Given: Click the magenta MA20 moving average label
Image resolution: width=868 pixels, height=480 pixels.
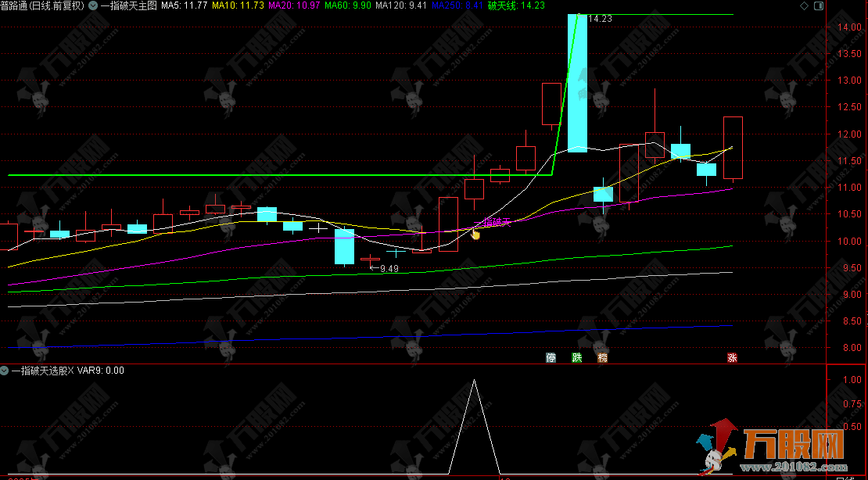Looking at the screenshot, I should click(293, 5).
